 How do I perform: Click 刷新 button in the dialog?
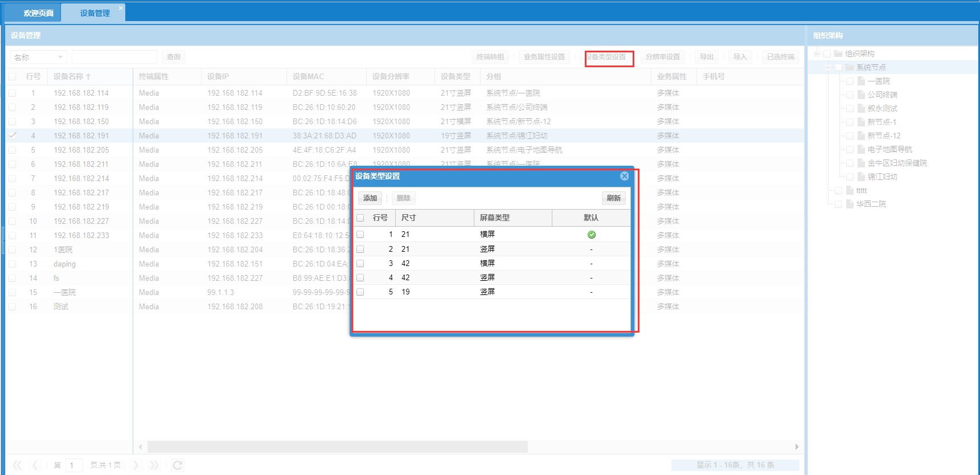click(x=614, y=198)
